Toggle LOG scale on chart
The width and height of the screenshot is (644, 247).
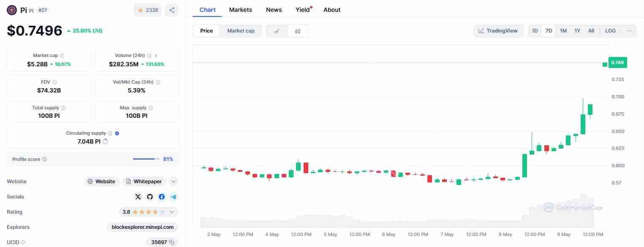pos(610,31)
